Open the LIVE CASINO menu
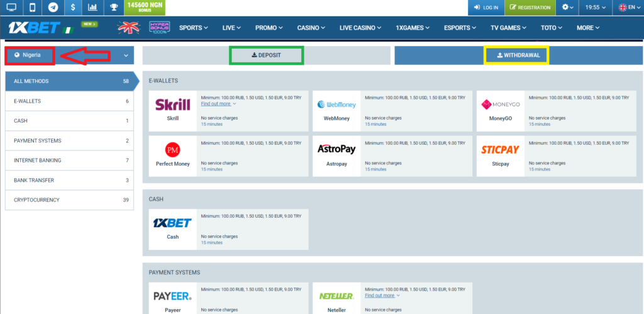Screen dimensions: 644x314 click(360, 28)
